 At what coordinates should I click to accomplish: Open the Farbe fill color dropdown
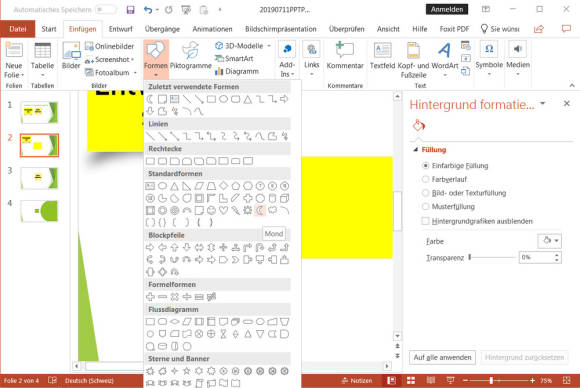(549, 241)
